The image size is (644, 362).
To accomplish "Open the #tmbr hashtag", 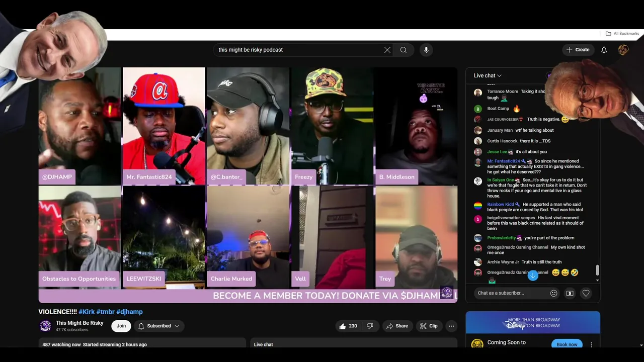I will pos(105,312).
